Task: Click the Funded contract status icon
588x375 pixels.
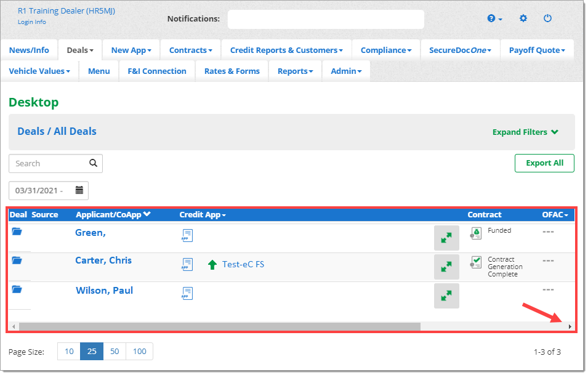Action: [x=475, y=233]
